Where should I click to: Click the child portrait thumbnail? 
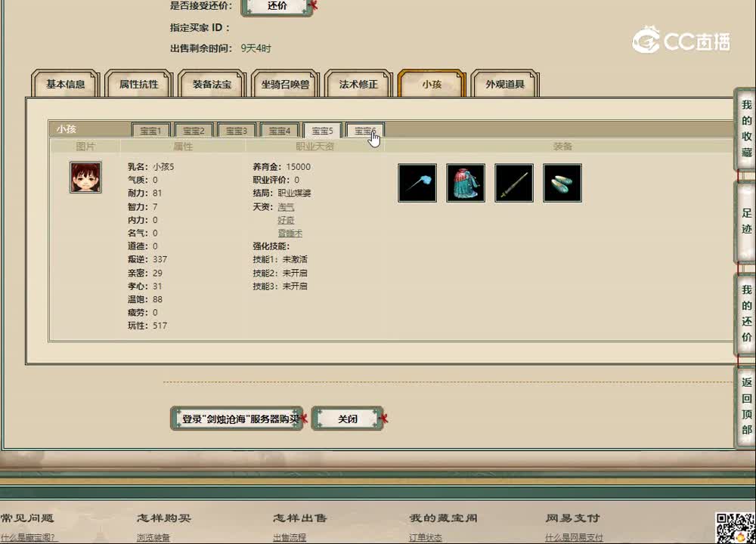[85, 178]
